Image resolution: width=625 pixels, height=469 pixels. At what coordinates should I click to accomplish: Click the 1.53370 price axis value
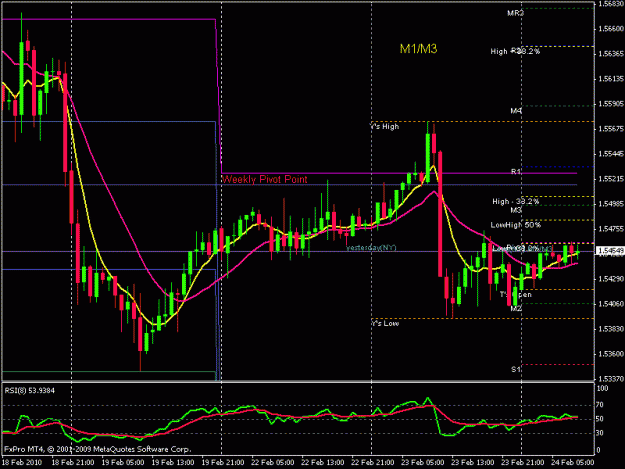click(x=611, y=378)
